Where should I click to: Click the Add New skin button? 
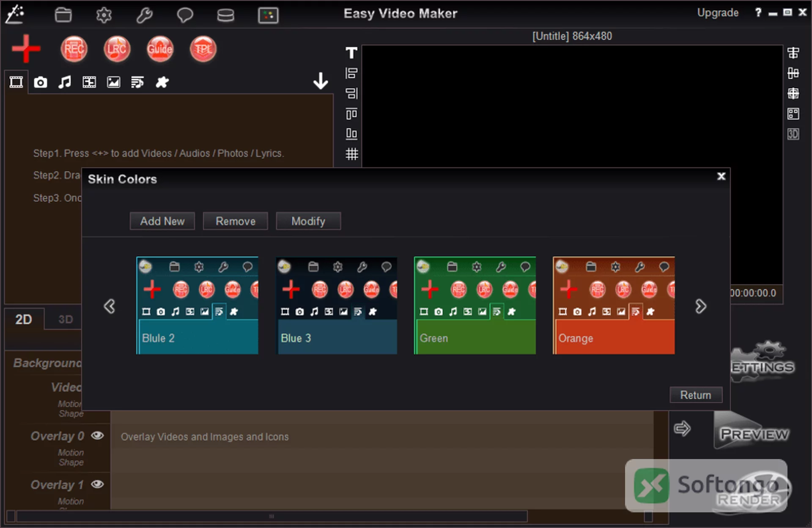coord(162,221)
